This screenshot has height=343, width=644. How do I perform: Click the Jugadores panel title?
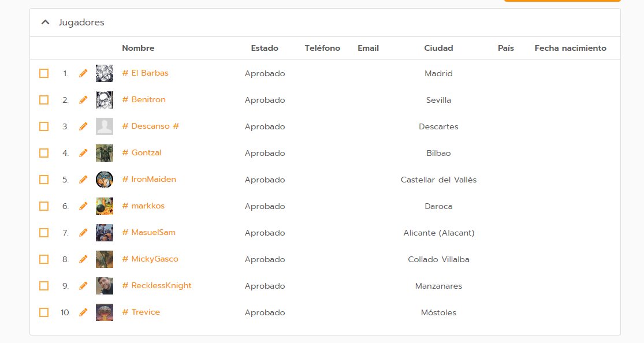tap(81, 23)
